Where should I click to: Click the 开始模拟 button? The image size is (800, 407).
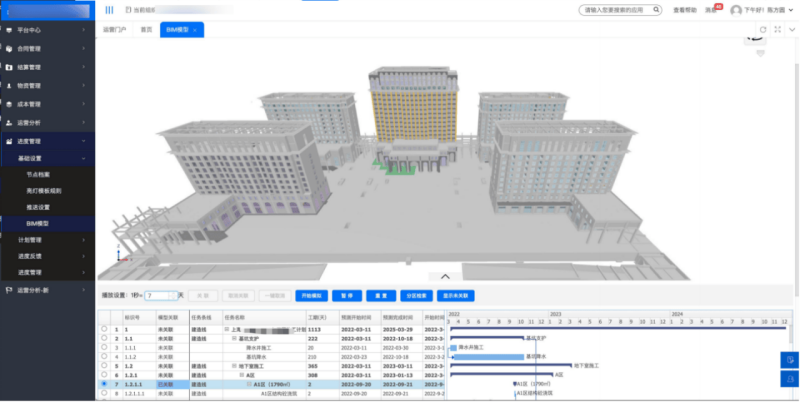coord(312,296)
